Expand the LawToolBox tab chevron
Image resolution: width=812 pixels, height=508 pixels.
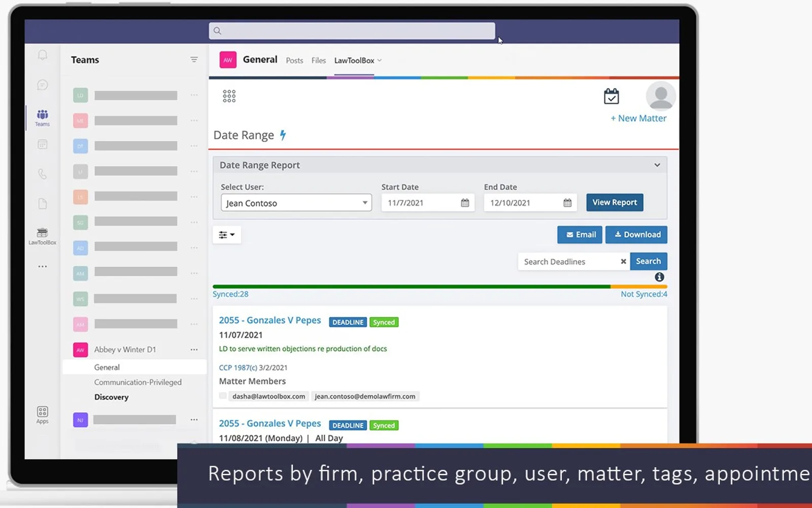(380, 60)
